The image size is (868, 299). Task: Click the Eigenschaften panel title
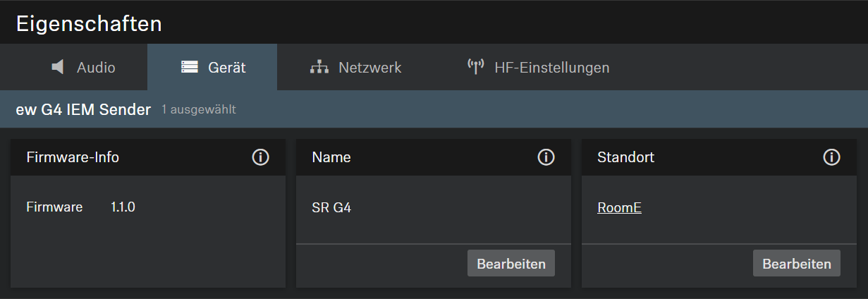[x=89, y=23]
